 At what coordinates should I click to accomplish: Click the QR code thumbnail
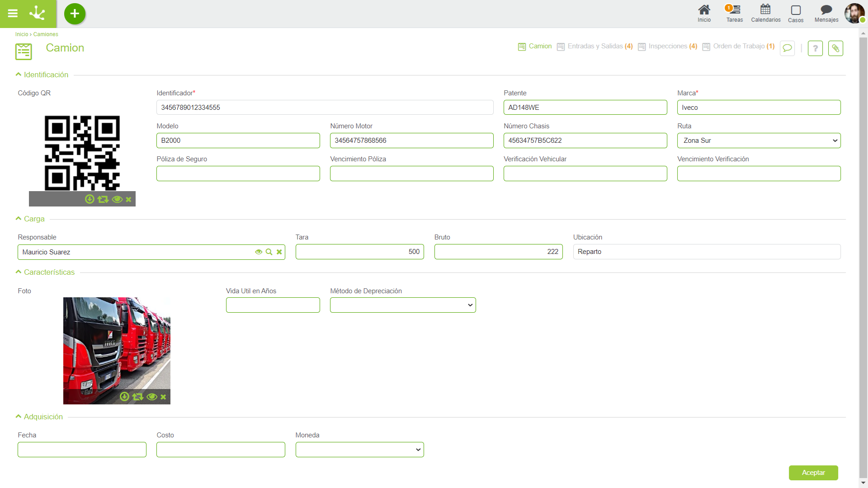82,153
